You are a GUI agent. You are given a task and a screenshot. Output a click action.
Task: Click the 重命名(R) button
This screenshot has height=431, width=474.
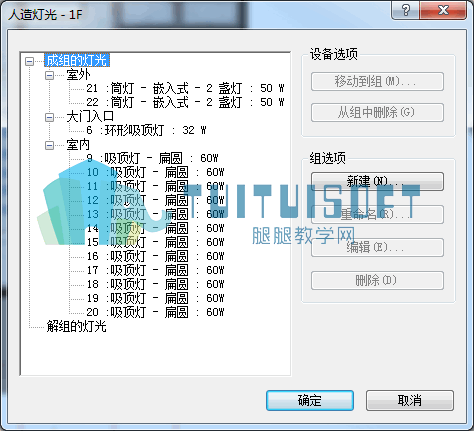pos(377,214)
